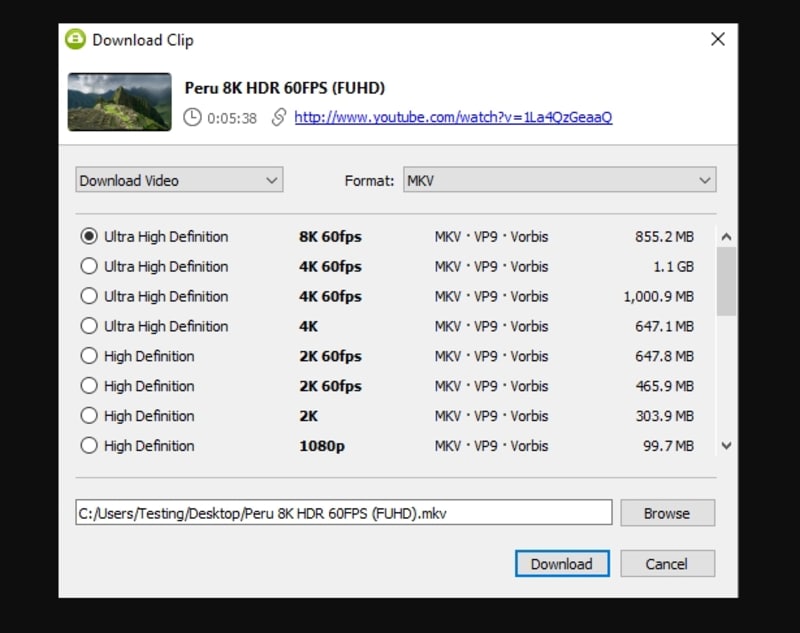
Task: Click the quality list scrollbar thumb
Action: point(727,282)
